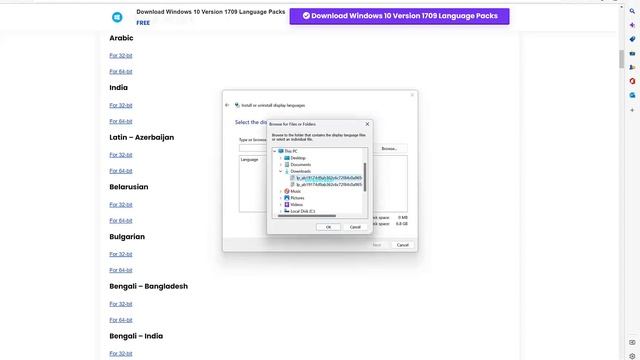Image resolution: width=640 pixels, height=360 pixels.
Task: Select the Music folder label
Action: click(x=296, y=191)
